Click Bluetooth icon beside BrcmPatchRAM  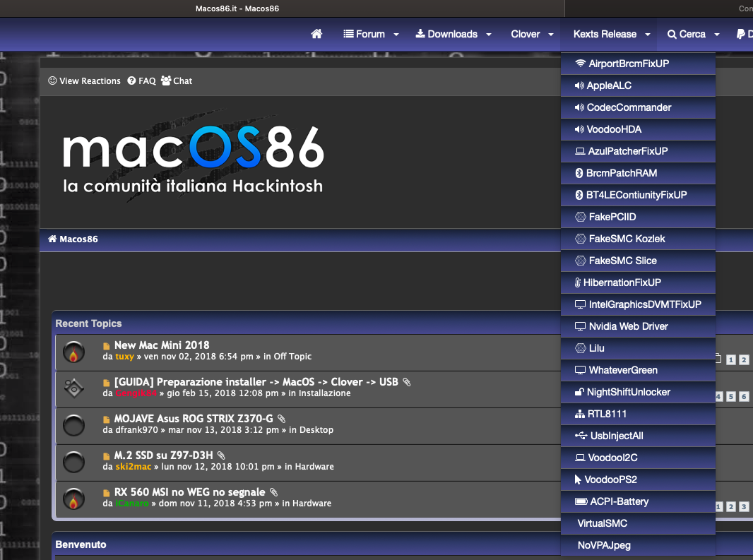(579, 173)
